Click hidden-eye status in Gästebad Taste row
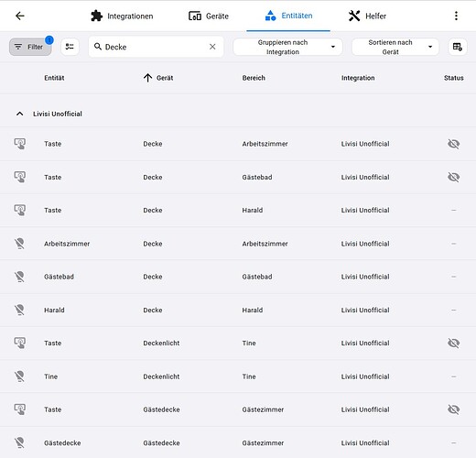Screen dimensions: 476x458 click(x=454, y=177)
